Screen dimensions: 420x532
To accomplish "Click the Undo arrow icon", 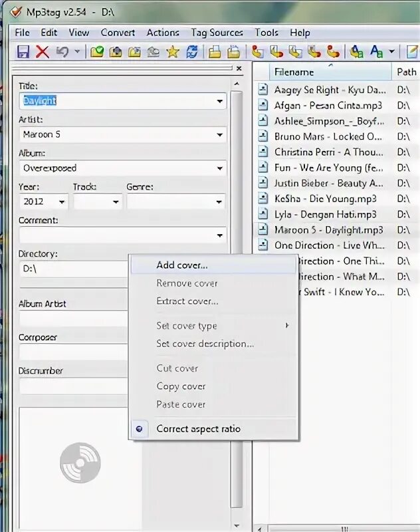I will point(62,52).
